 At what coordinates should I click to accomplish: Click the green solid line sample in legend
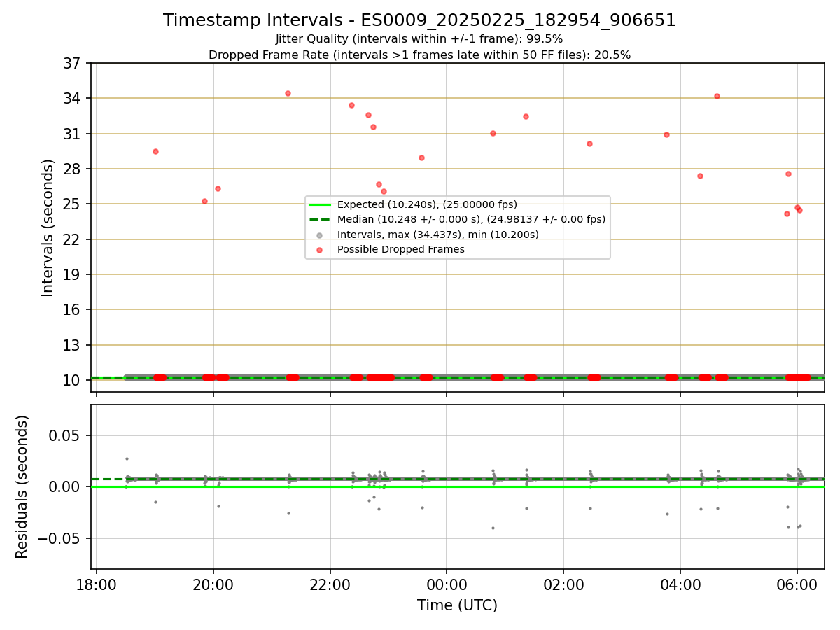(320, 205)
